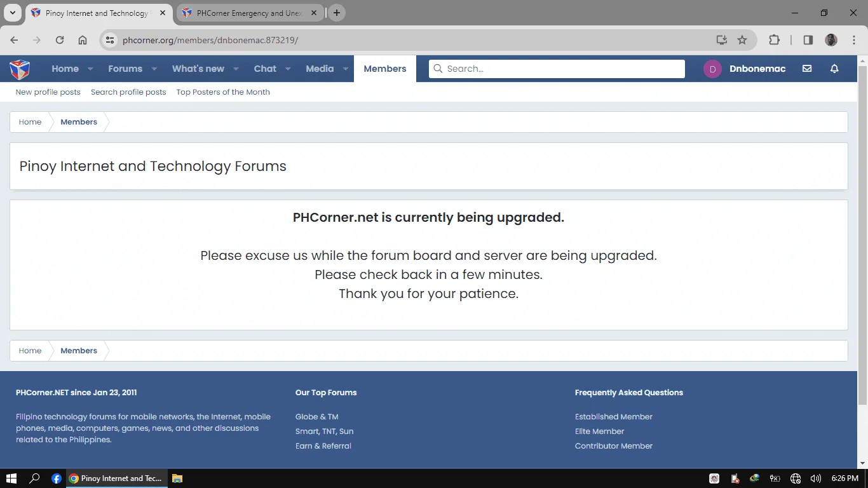The width and height of the screenshot is (868, 488).
Task: Open What's new nav item
Action: coord(198,69)
